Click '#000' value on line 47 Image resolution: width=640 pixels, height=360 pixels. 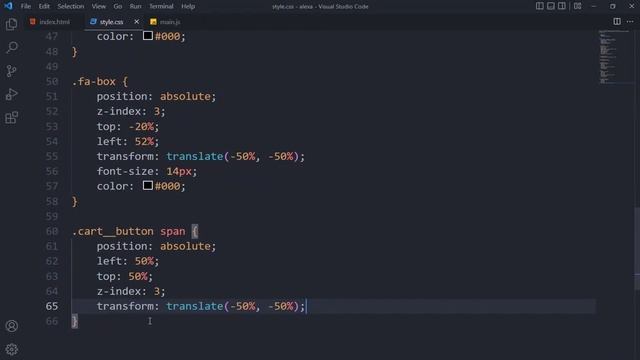pyautogui.click(x=167, y=36)
